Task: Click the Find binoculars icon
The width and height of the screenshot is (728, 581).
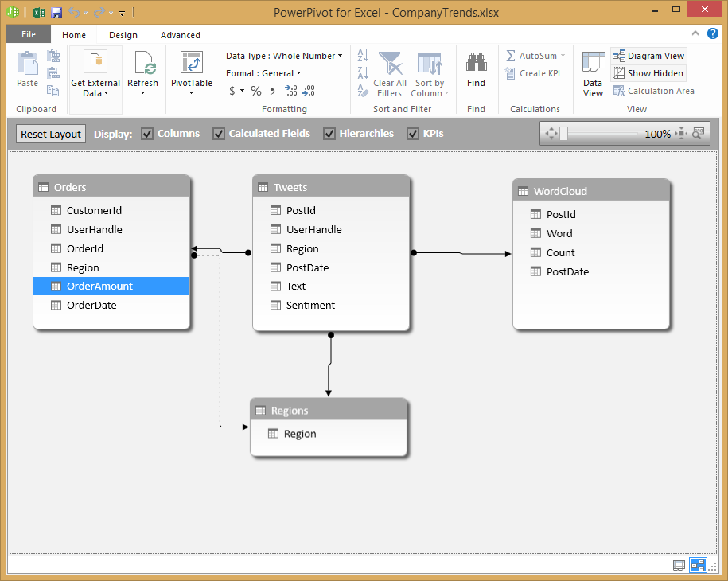Action: [x=476, y=64]
